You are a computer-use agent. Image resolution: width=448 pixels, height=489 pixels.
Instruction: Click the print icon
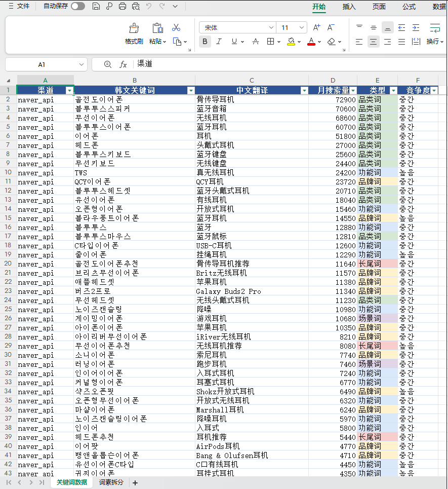click(x=123, y=6)
